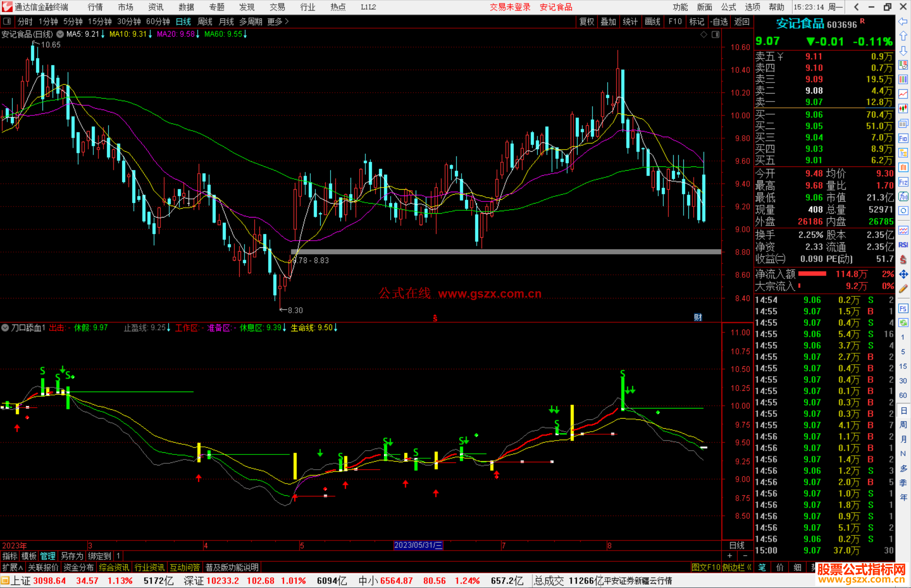Image resolution: width=911 pixels, height=588 pixels.
Task: Toggle panel layout icon at toolbar left
Action: point(7,21)
